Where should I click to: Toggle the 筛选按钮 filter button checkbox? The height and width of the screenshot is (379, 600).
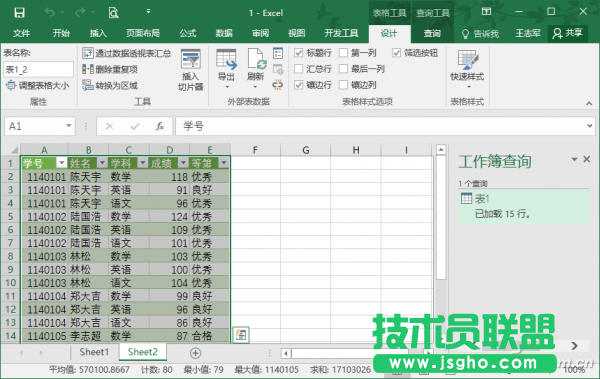[x=396, y=53]
